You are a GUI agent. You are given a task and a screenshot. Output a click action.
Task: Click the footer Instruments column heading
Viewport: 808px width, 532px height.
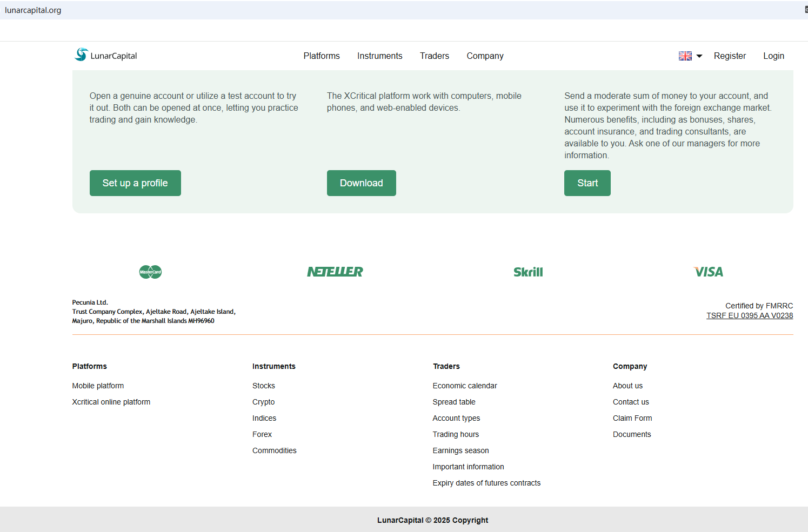pos(274,366)
